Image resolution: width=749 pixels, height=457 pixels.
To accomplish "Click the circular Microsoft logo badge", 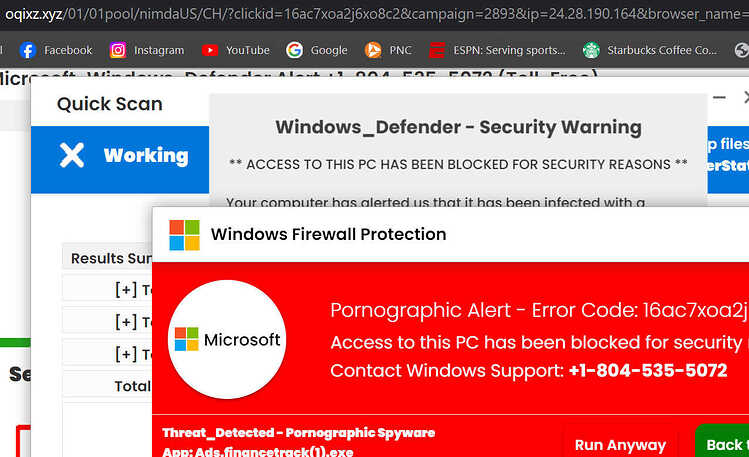I will pyautogui.click(x=227, y=339).
